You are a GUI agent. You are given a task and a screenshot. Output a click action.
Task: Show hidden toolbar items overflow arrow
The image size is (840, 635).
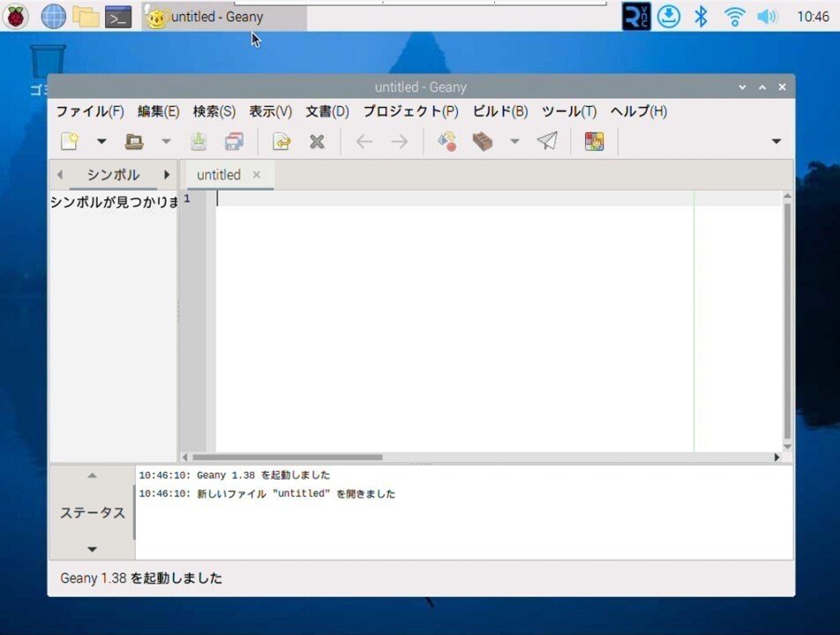click(776, 141)
